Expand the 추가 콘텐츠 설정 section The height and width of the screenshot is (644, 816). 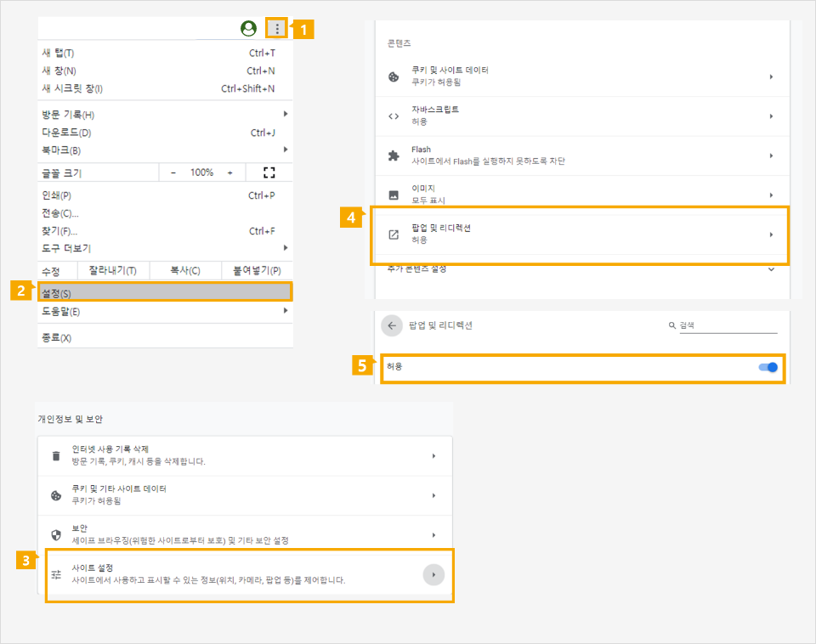[771, 269]
